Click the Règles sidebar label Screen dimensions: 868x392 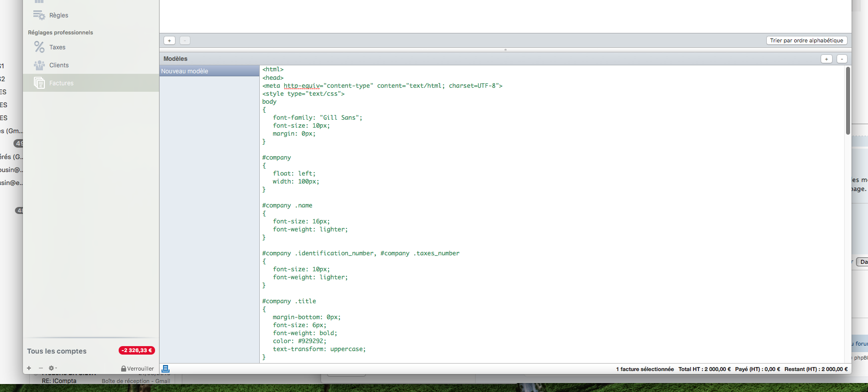point(59,15)
